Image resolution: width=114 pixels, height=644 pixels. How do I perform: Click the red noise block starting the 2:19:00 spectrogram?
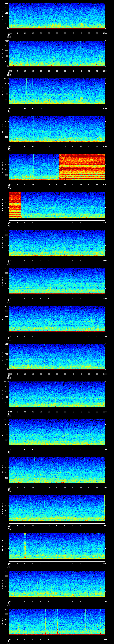coord(15,204)
